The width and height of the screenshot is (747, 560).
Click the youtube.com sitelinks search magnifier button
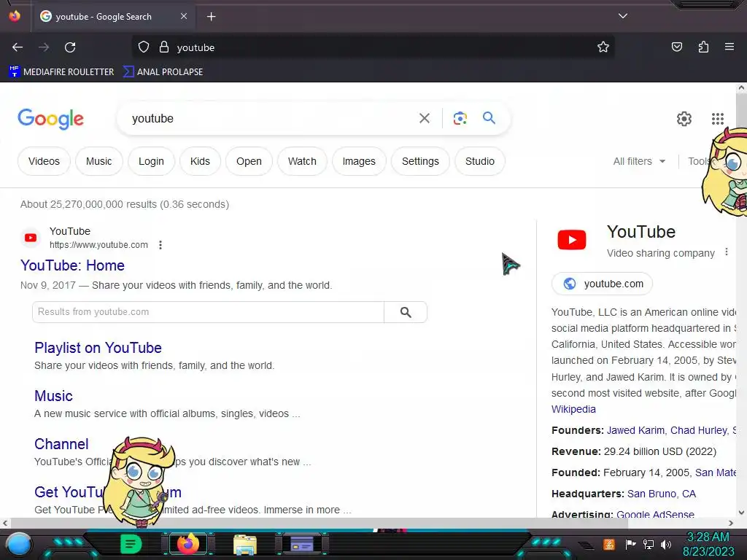tap(406, 312)
